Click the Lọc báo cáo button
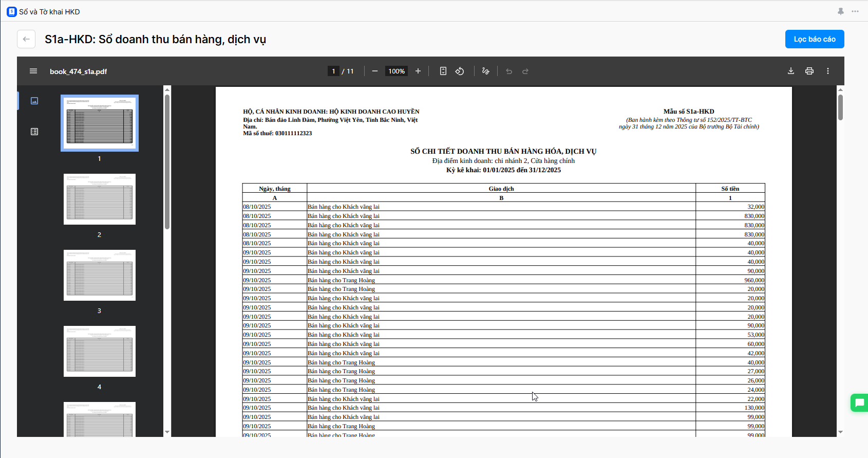This screenshot has width=868, height=458. tap(815, 39)
